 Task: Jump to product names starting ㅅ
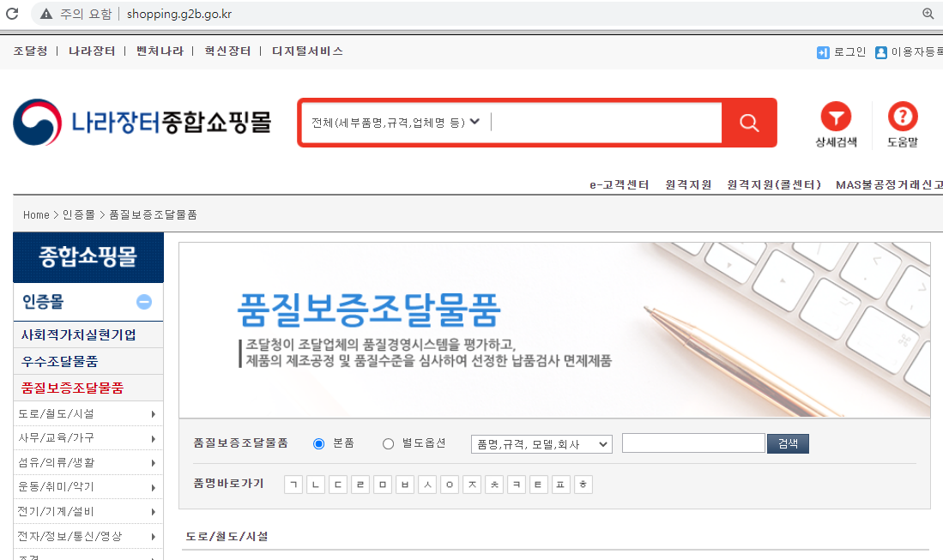tap(427, 485)
